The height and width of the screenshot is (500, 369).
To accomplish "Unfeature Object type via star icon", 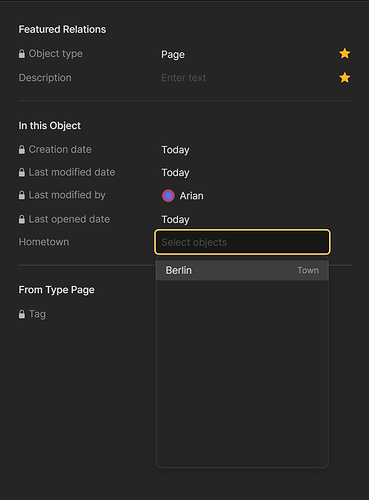I will pos(345,53).
